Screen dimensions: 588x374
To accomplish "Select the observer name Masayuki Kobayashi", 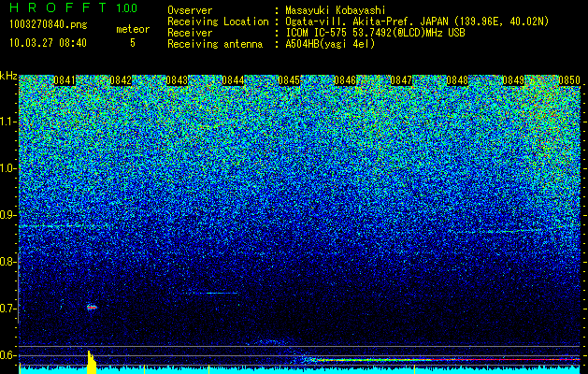I will click(336, 10).
